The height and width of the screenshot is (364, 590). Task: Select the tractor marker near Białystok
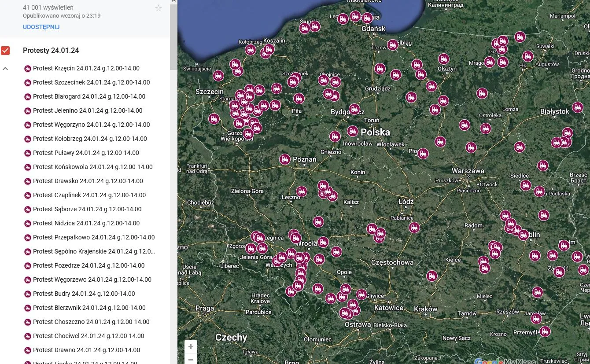tap(578, 107)
